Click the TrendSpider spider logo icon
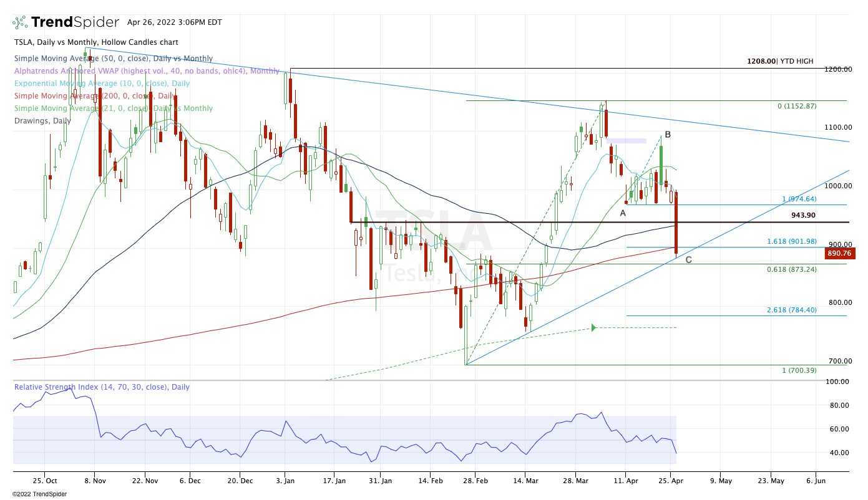868x500 pixels. click(x=20, y=22)
